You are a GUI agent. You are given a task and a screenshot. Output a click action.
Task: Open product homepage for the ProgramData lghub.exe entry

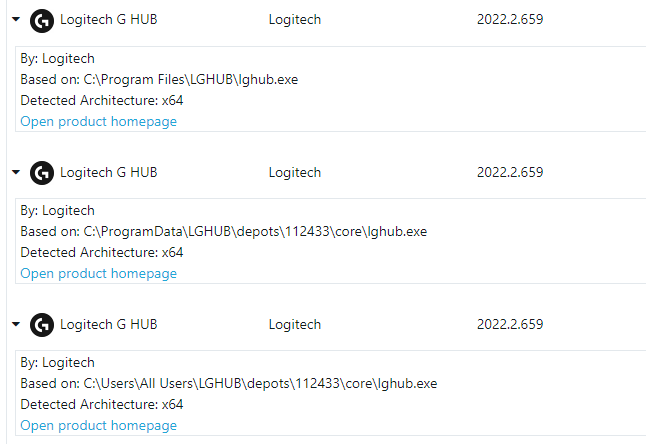click(x=98, y=273)
